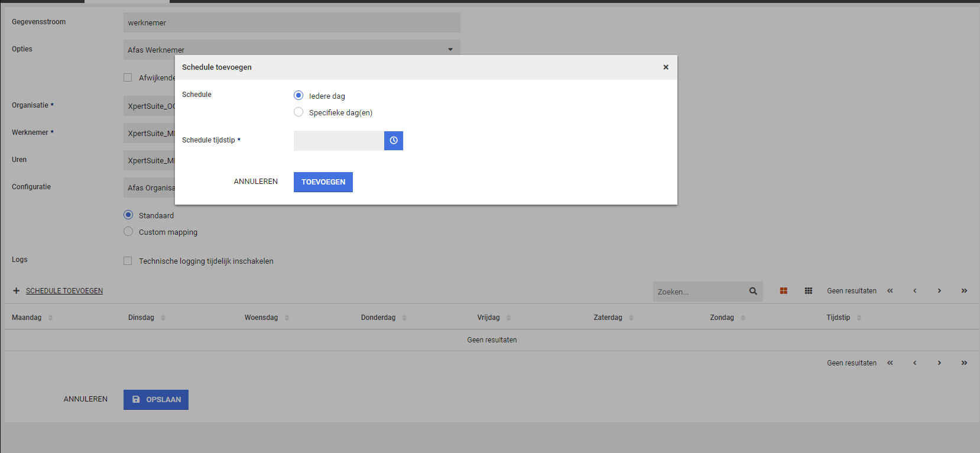Close the Schedule toevoegen dialog
The image size is (980, 453).
coord(666,67)
